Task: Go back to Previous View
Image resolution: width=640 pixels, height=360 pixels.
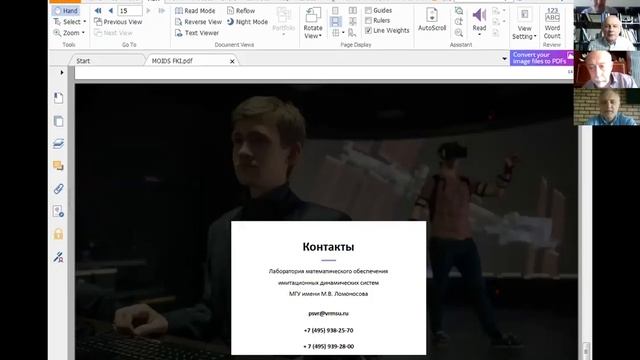Action: pyautogui.click(x=118, y=22)
